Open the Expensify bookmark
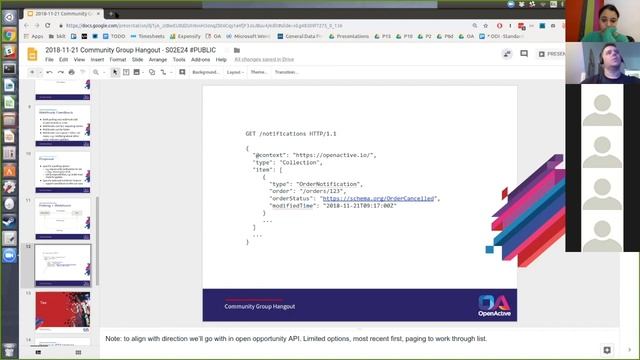This screenshot has width=640, height=360. pos(185,36)
